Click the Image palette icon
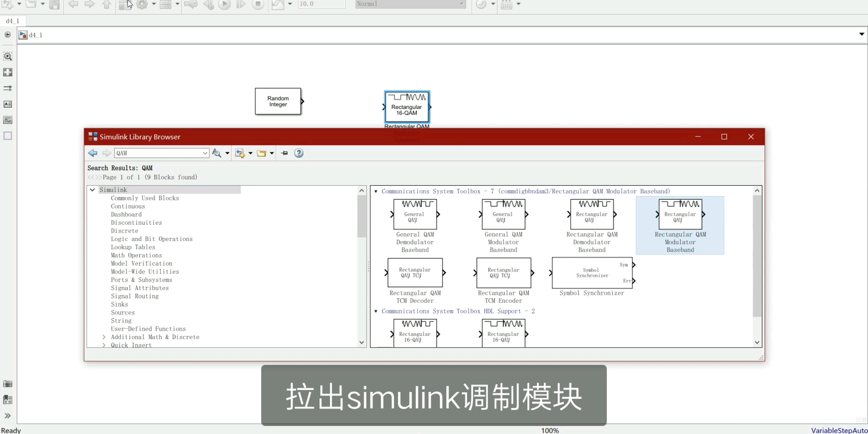The width and height of the screenshot is (868, 434). click(x=8, y=120)
